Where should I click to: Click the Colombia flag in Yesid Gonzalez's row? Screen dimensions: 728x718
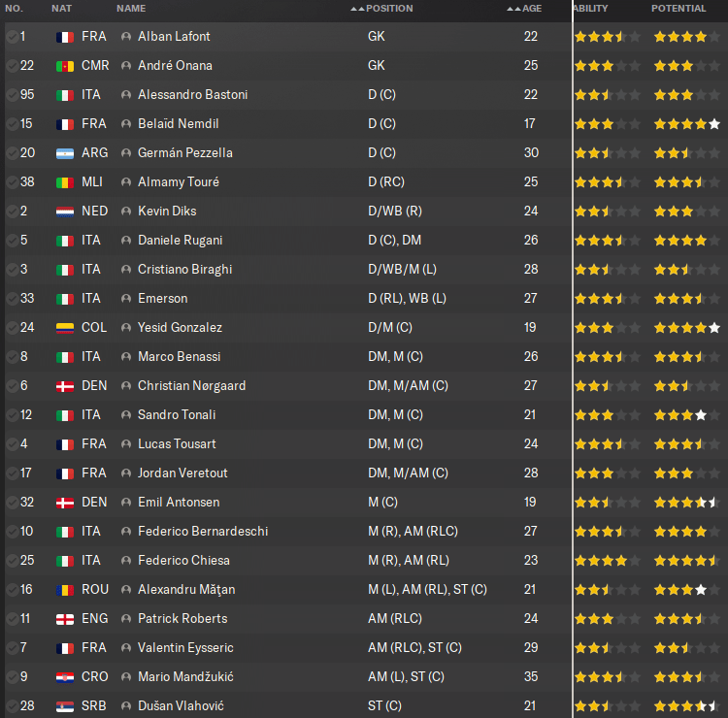pos(65,328)
